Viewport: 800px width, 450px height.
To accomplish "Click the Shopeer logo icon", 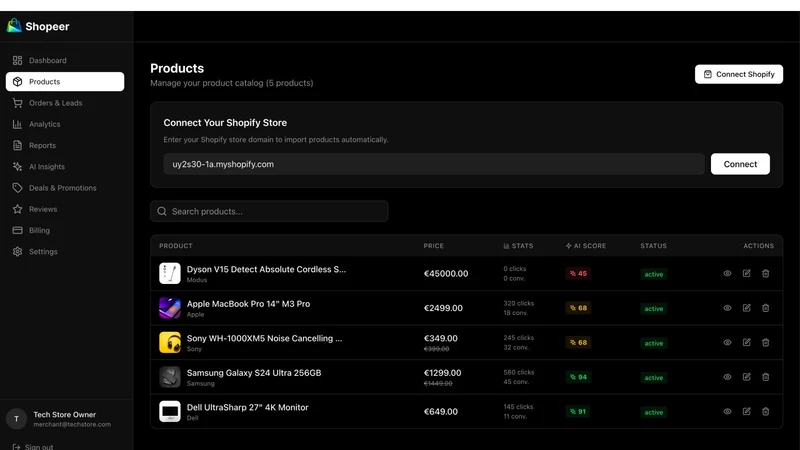I will [14, 26].
